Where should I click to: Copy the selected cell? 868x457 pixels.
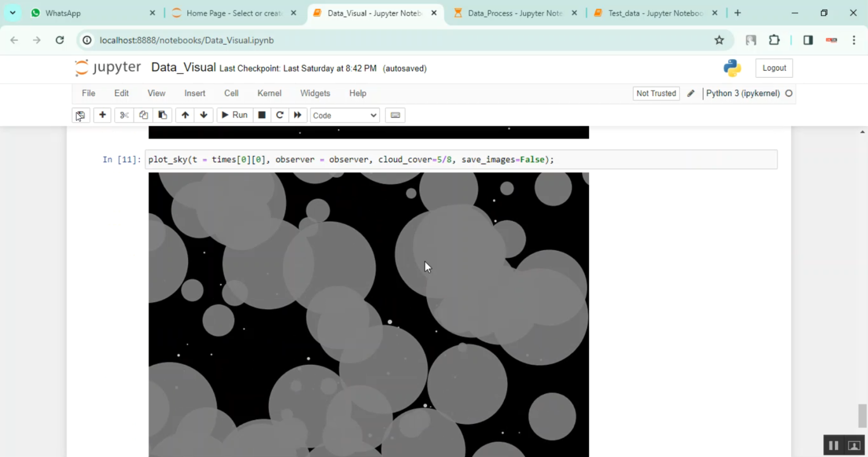pyautogui.click(x=143, y=115)
